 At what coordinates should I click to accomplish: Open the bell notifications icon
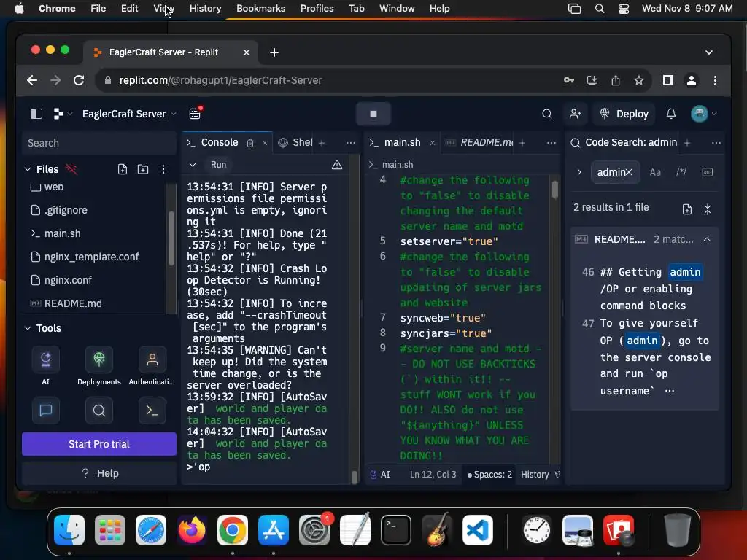tap(671, 114)
